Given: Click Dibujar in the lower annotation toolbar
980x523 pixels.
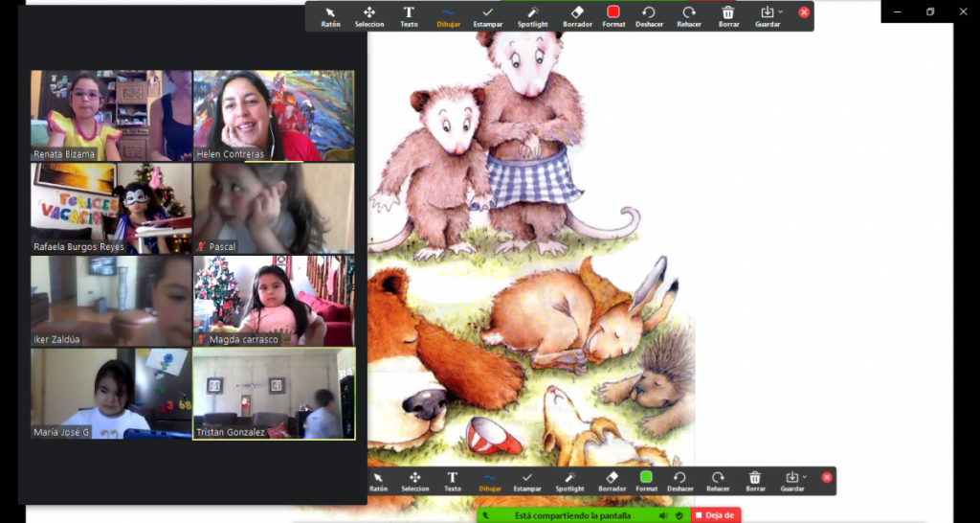Looking at the screenshot, I should coord(489,481).
